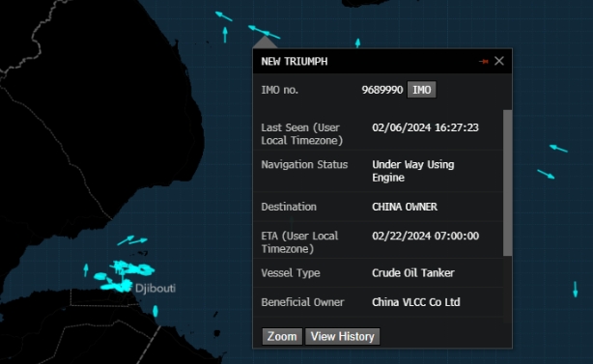Select the vessel arrow above the popup's right side

point(357,42)
